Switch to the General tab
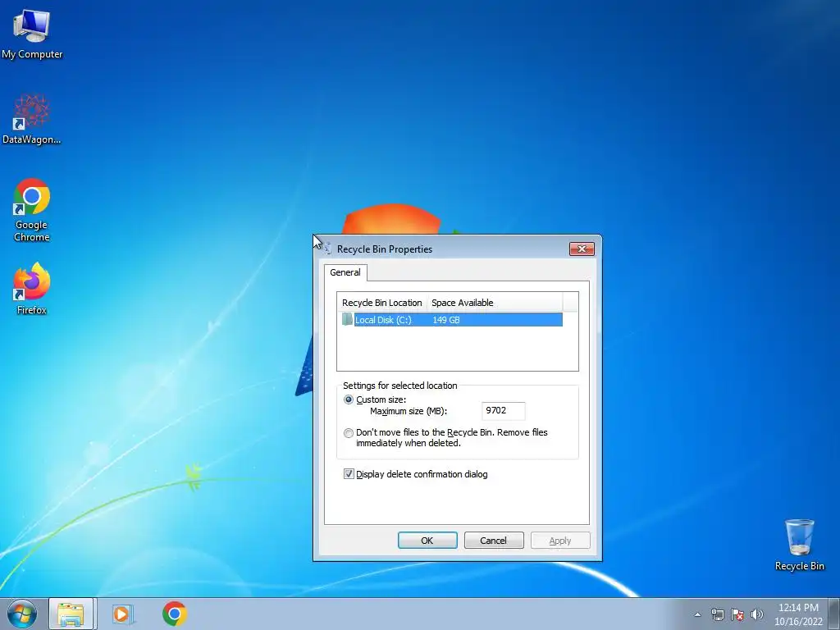 coord(345,272)
